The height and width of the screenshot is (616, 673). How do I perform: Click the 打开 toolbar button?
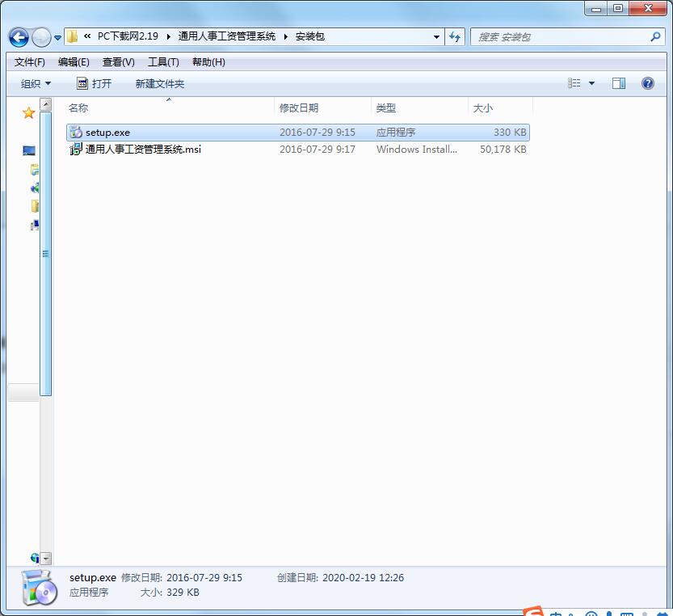coord(94,84)
